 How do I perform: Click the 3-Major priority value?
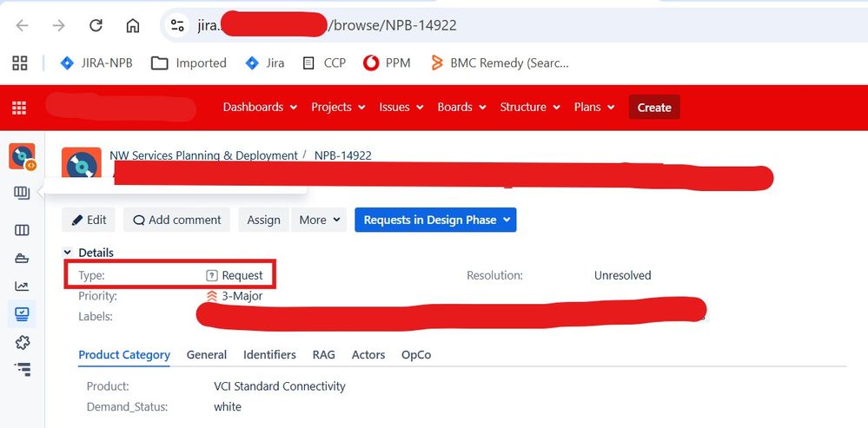pos(242,296)
